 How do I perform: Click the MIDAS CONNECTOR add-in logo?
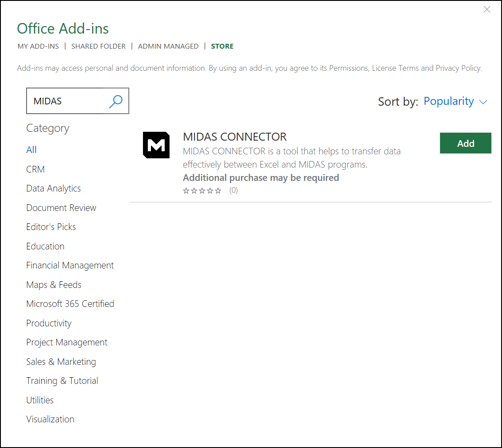[x=156, y=145]
